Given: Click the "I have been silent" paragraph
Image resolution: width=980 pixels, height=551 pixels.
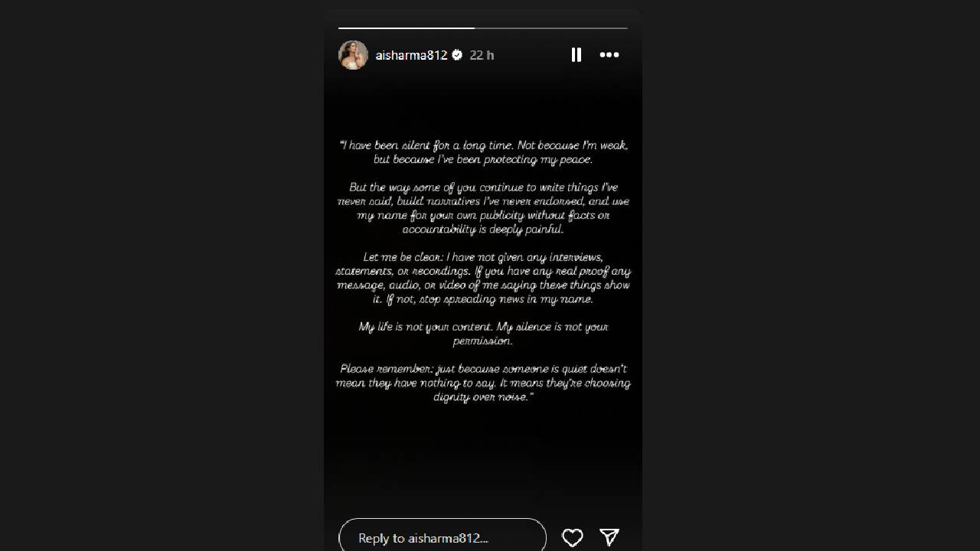Looking at the screenshot, I should click(483, 152).
